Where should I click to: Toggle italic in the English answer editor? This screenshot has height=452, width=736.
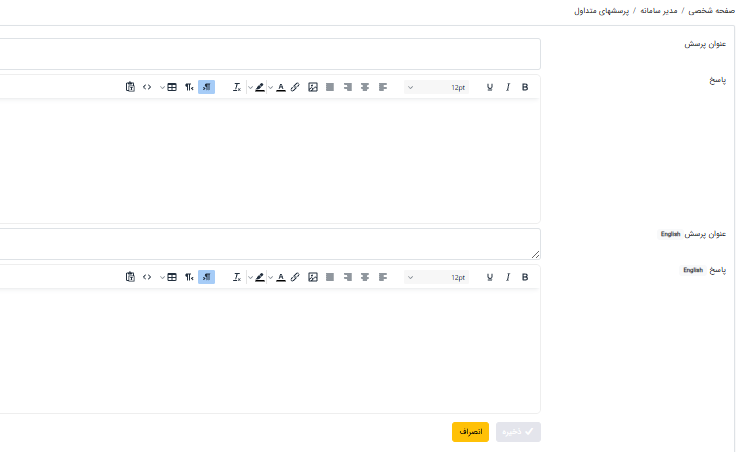tap(508, 277)
